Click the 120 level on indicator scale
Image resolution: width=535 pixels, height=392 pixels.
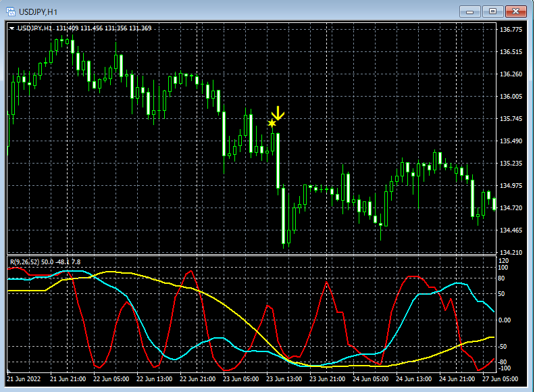[504, 261]
